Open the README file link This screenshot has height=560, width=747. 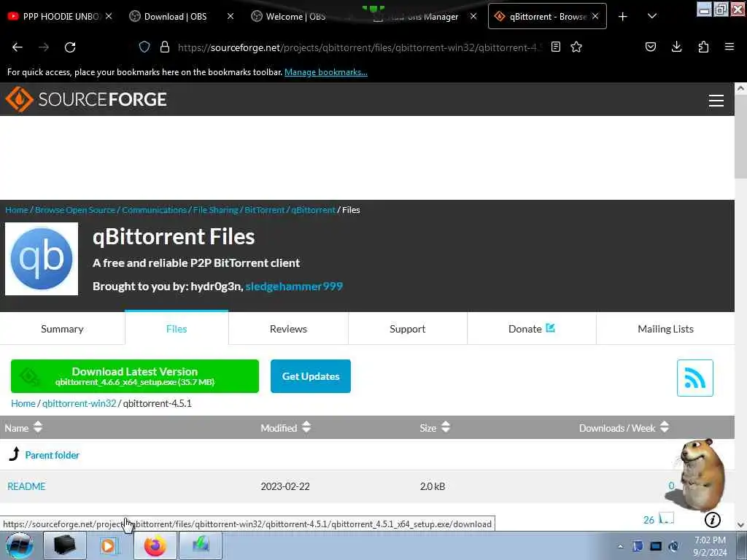[27, 486]
